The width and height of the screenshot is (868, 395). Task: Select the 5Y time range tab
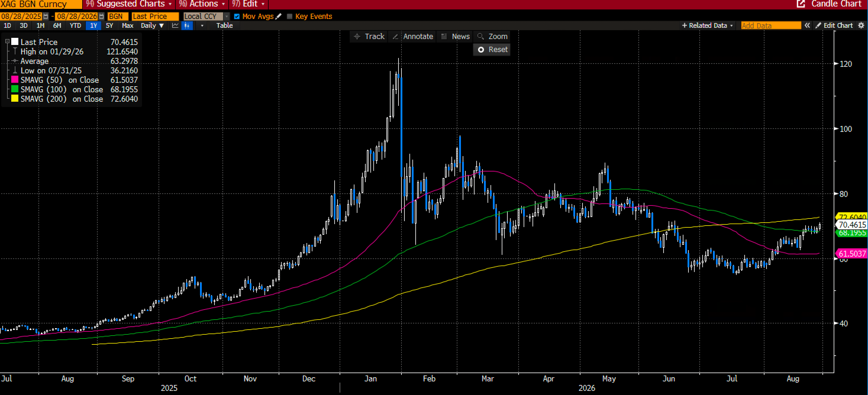coord(109,25)
